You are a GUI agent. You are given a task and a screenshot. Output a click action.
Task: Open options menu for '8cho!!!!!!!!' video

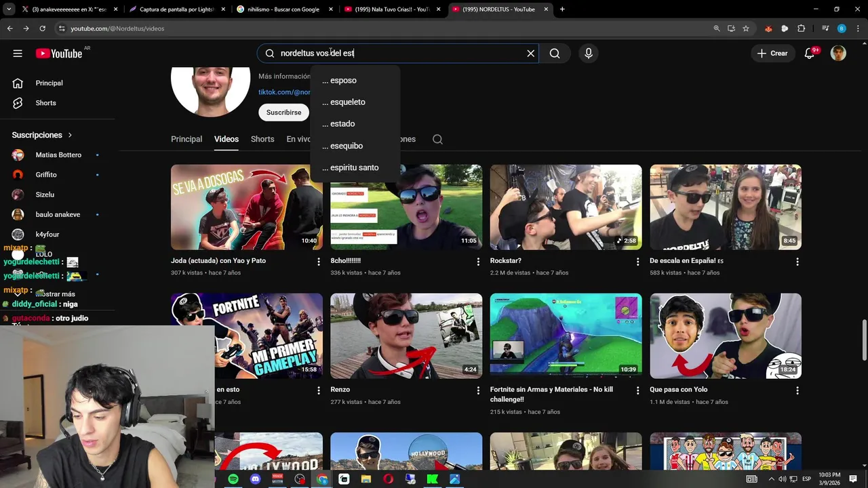click(x=478, y=262)
